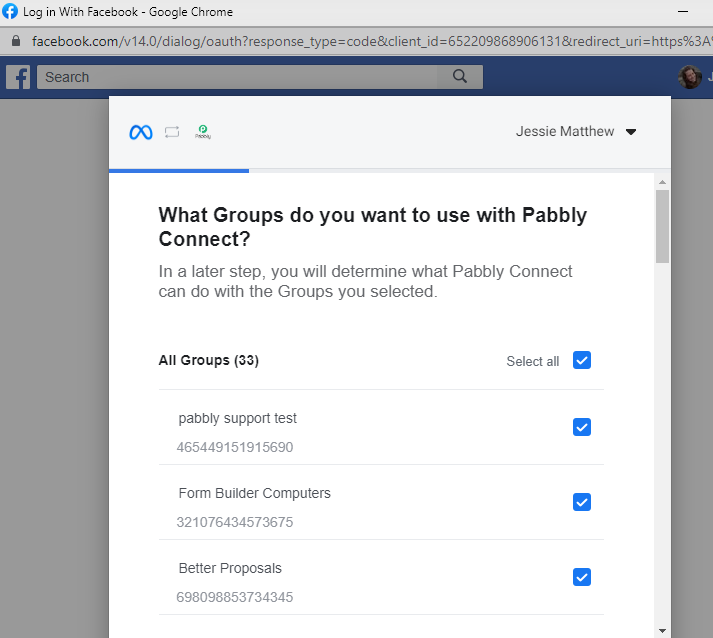
Task: Click the scrollbar up arrow
Action: 663,182
